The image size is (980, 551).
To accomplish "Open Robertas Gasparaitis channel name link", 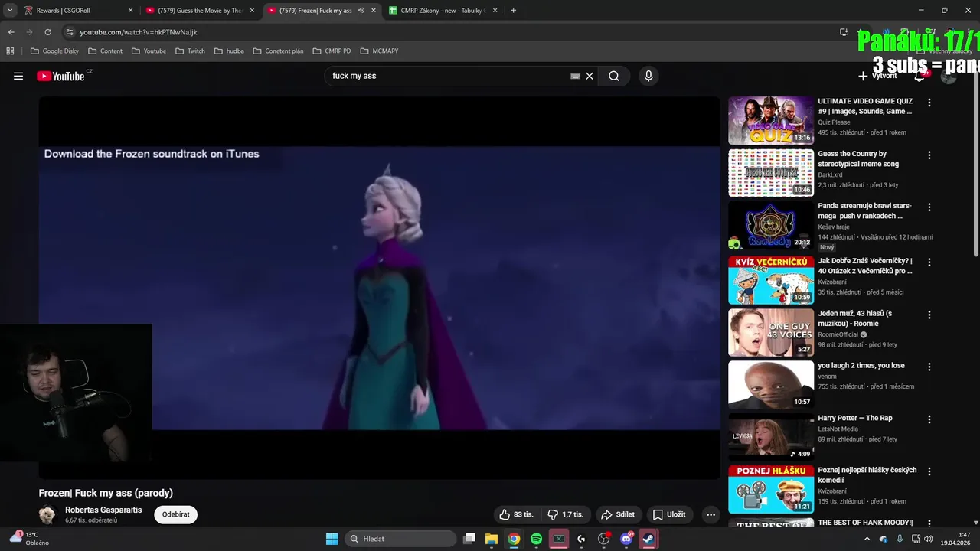I will pyautogui.click(x=103, y=510).
